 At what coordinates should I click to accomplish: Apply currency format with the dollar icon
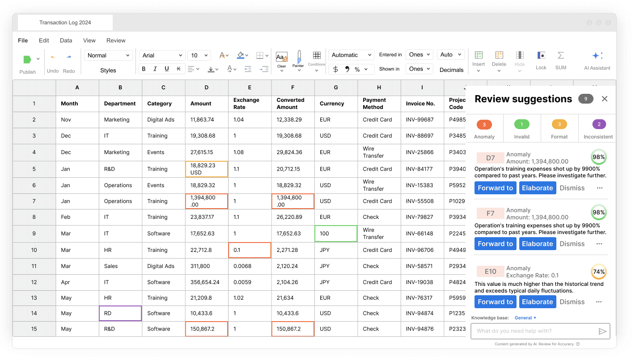335,69
